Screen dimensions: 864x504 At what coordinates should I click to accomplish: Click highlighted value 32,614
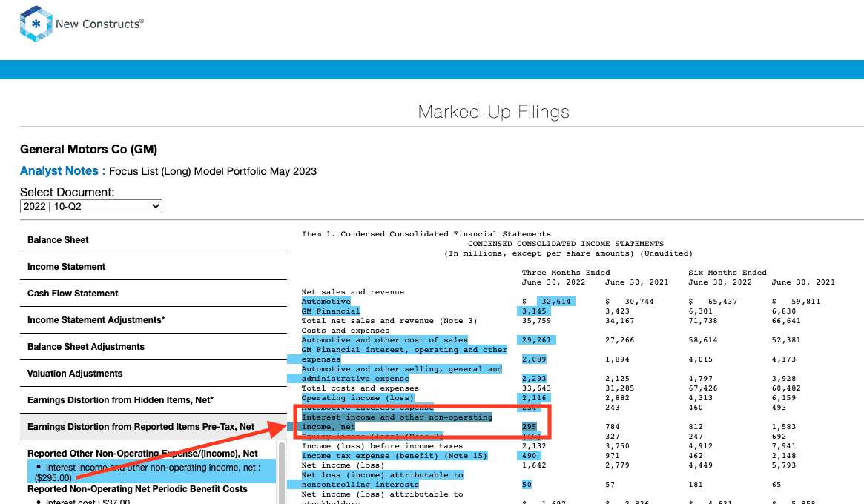556,302
